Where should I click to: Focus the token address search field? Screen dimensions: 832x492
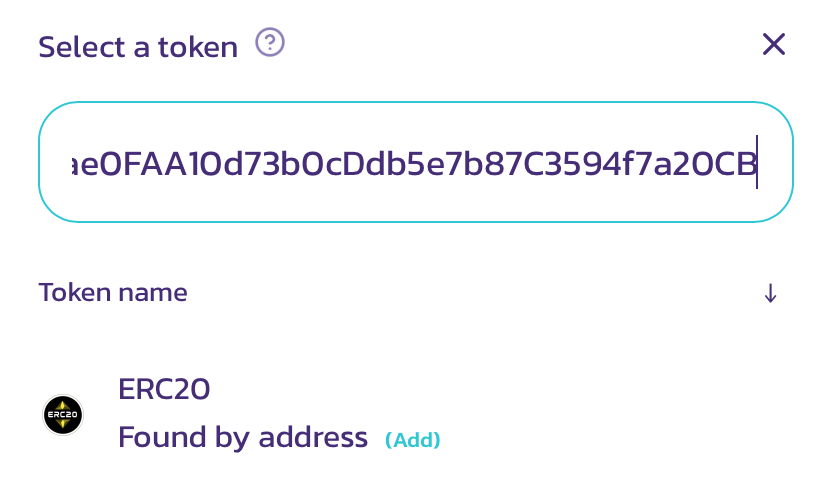point(416,162)
